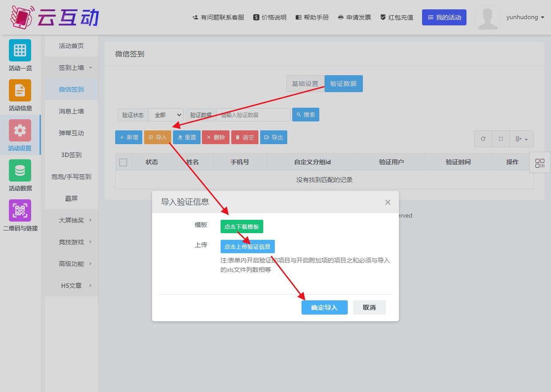The width and height of the screenshot is (551, 392).
Task: Select 消息上墙 in the sidebar
Action: tap(71, 111)
